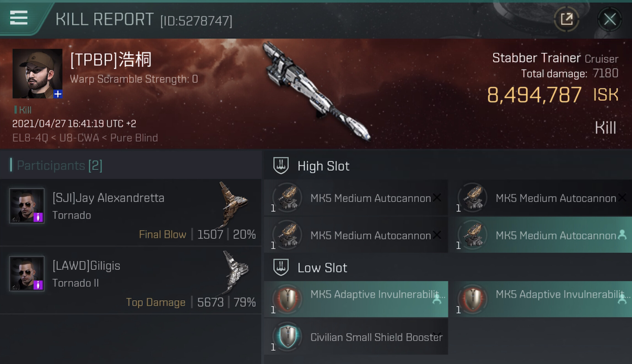Click the Low Slot section icon
The height and width of the screenshot is (364, 632).
(x=281, y=267)
